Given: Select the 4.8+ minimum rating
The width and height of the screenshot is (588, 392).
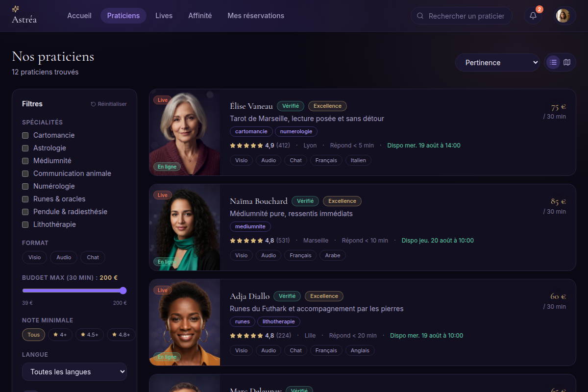Looking at the screenshot, I should click(121, 335).
